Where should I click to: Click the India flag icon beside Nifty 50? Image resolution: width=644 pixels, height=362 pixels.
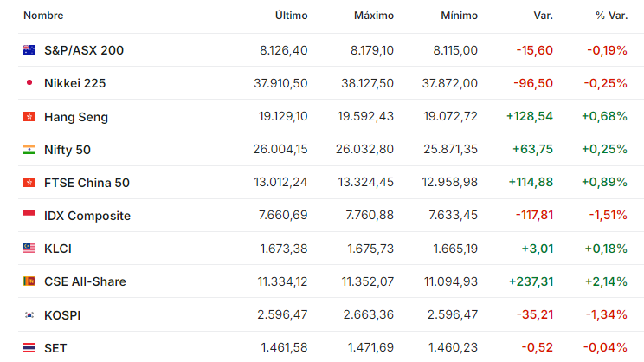[29, 150]
